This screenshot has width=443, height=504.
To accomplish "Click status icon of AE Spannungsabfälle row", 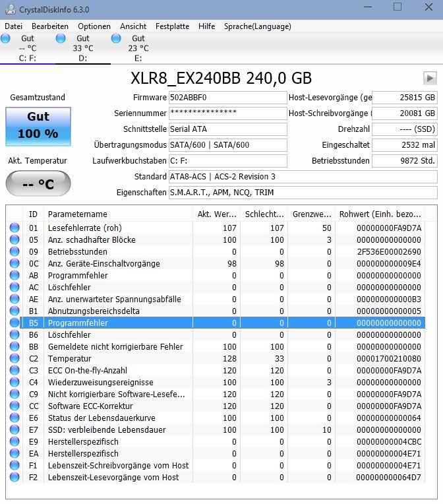I will point(15,299).
